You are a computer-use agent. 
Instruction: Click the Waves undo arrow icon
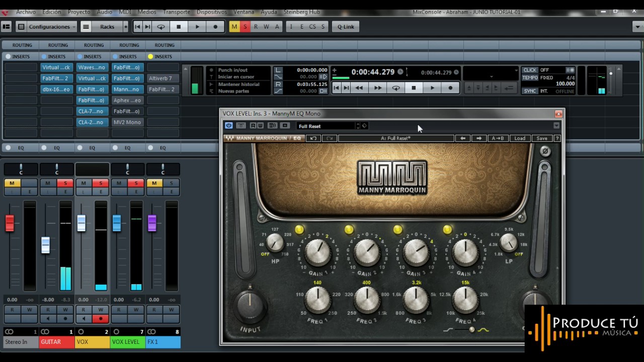(x=313, y=138)
